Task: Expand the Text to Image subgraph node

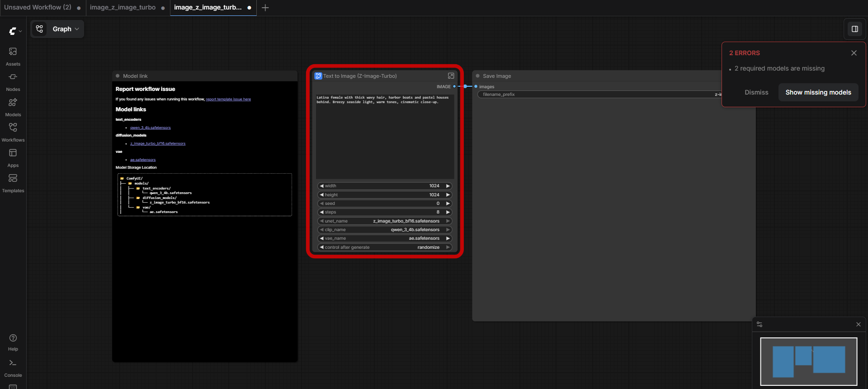Action: coord(451,76)
